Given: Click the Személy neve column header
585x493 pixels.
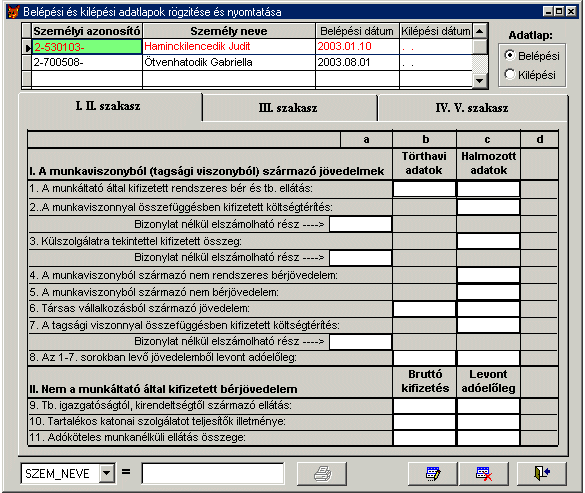Looking at the screenshot, I should [229, 31].
